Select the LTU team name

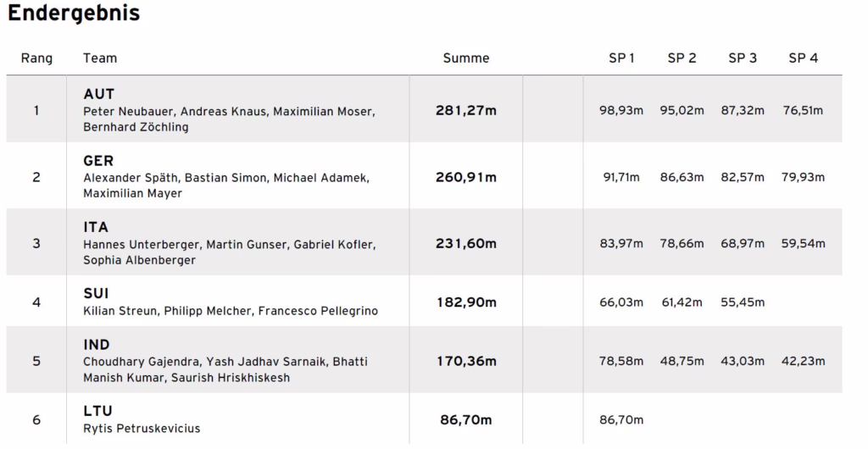[x=98, y=411]
